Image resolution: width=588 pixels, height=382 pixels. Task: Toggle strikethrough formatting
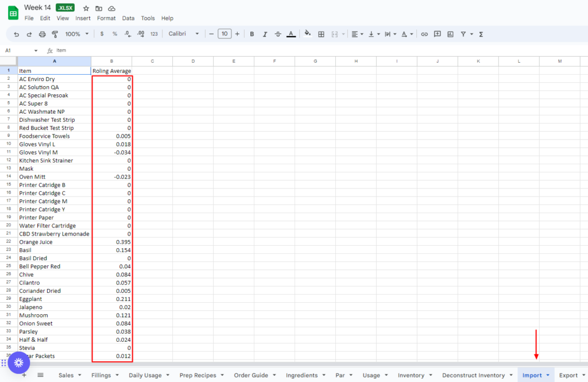(x=278, y=34)
